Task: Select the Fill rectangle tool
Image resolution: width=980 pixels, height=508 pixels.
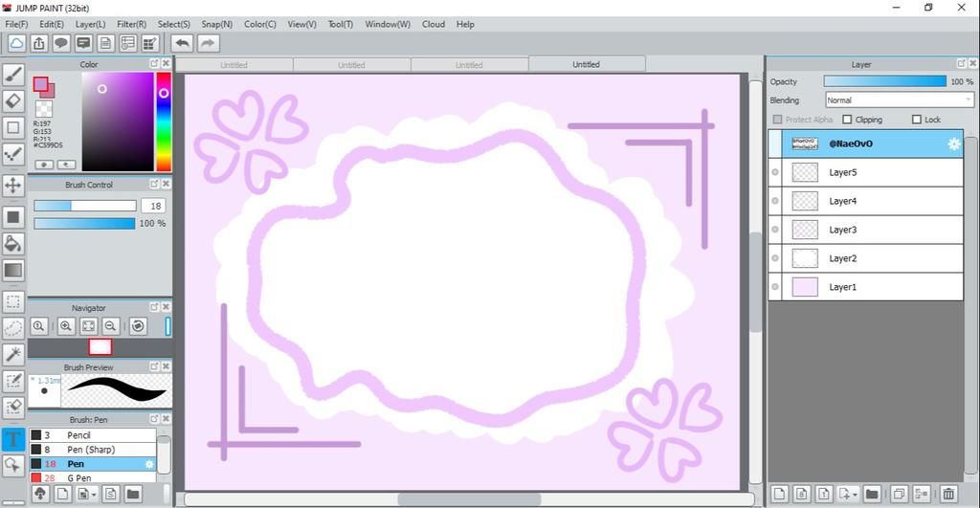Action: tap(13, 217)
